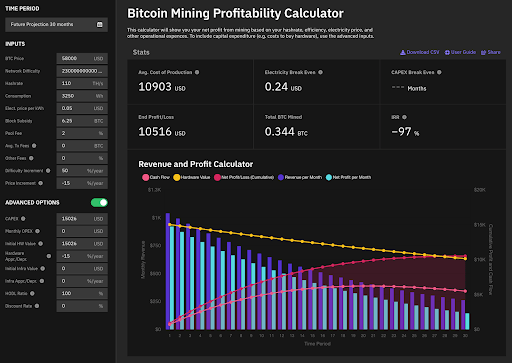Click the Download CSV icon link

[420, 52]
